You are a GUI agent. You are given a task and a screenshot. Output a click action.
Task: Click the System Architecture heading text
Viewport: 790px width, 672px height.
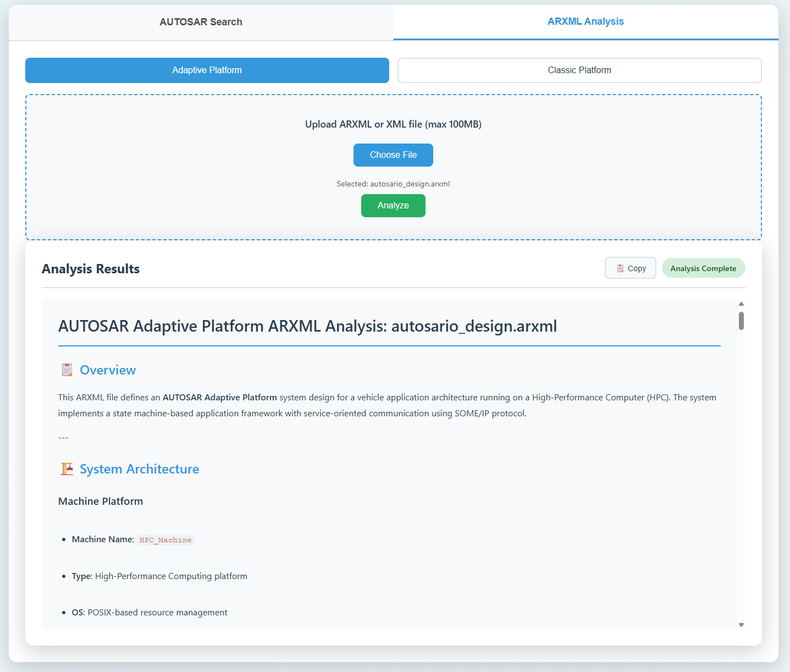139,469
